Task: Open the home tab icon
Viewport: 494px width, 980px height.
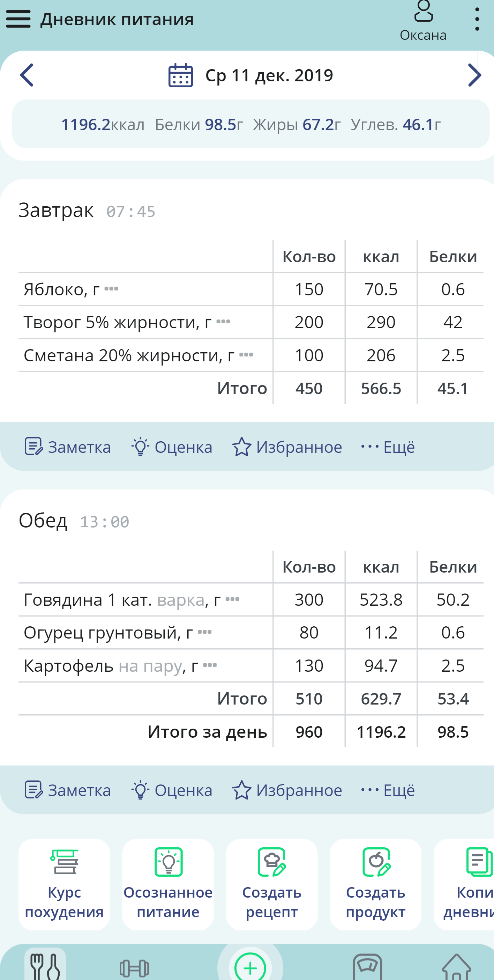Action: coord(456,967)
